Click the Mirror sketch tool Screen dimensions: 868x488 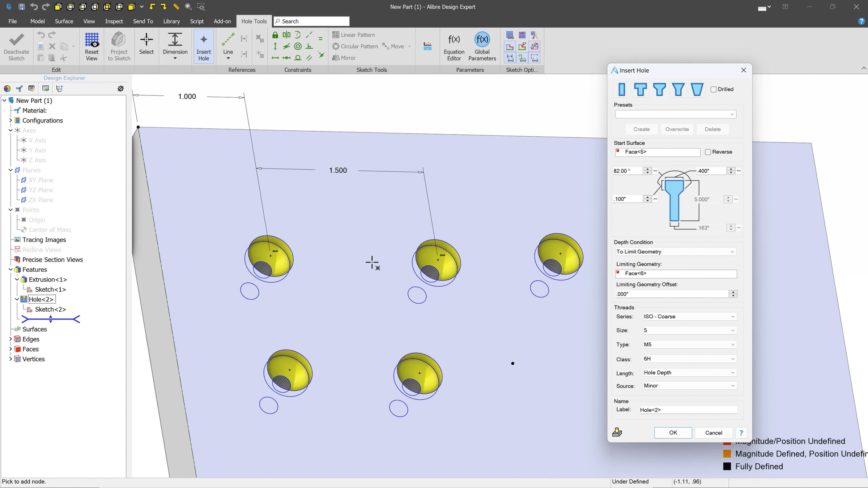(x=344, y=58)
